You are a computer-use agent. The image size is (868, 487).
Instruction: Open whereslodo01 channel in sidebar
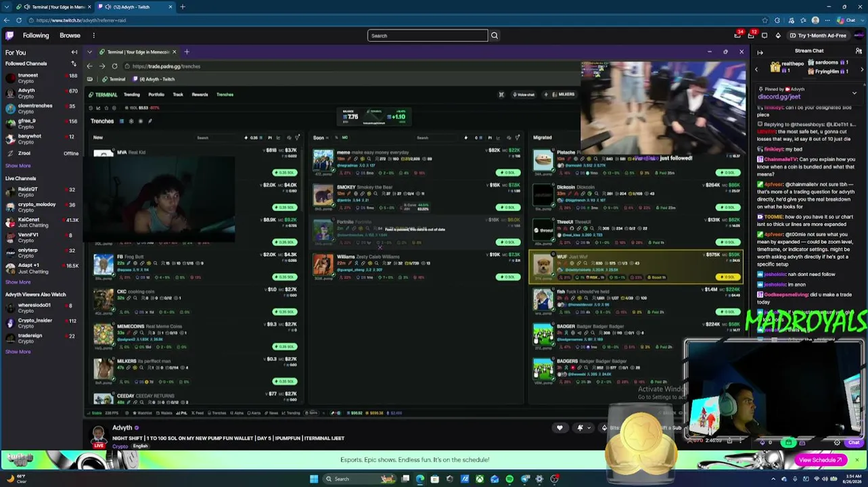41,308
